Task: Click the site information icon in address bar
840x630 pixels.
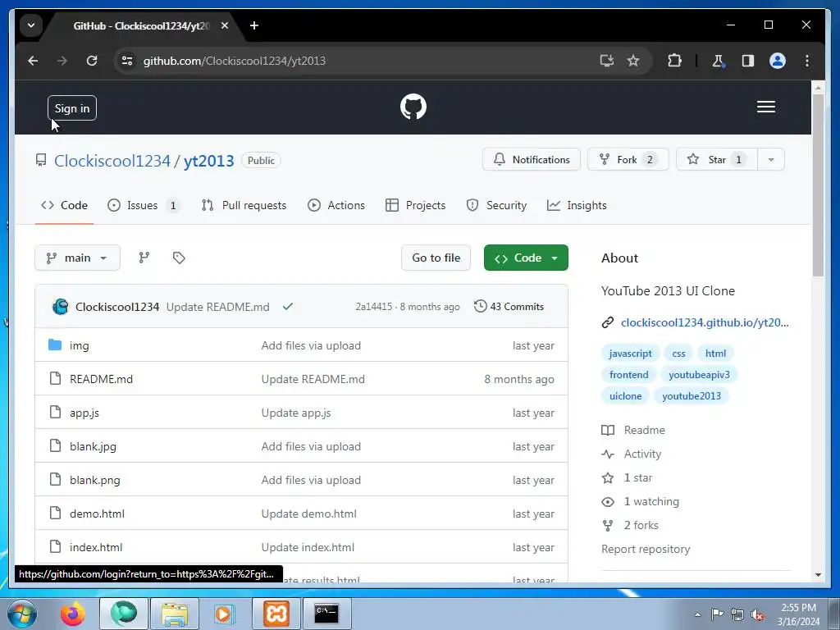Action: click(127, 61)
